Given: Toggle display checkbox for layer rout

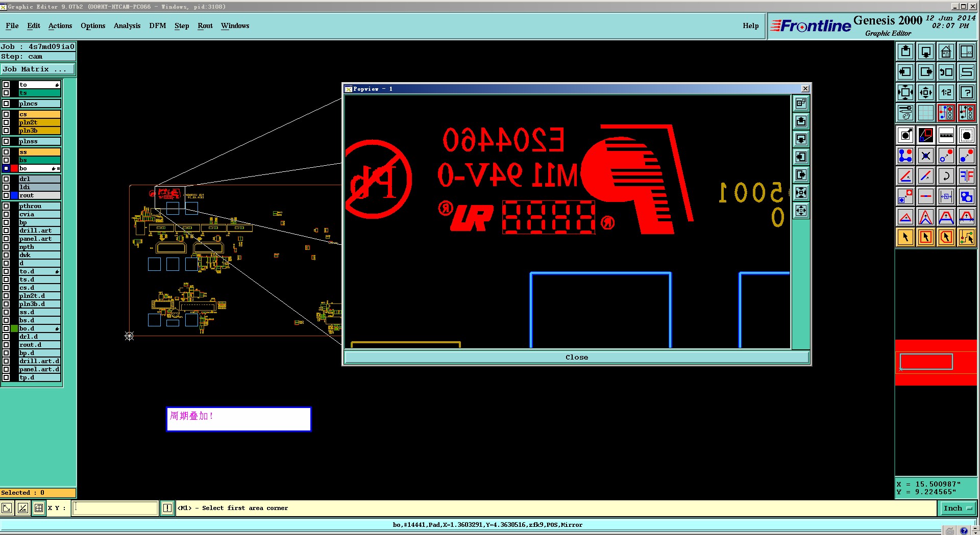Looking at the screenshot, I should [x=6, y=195].
